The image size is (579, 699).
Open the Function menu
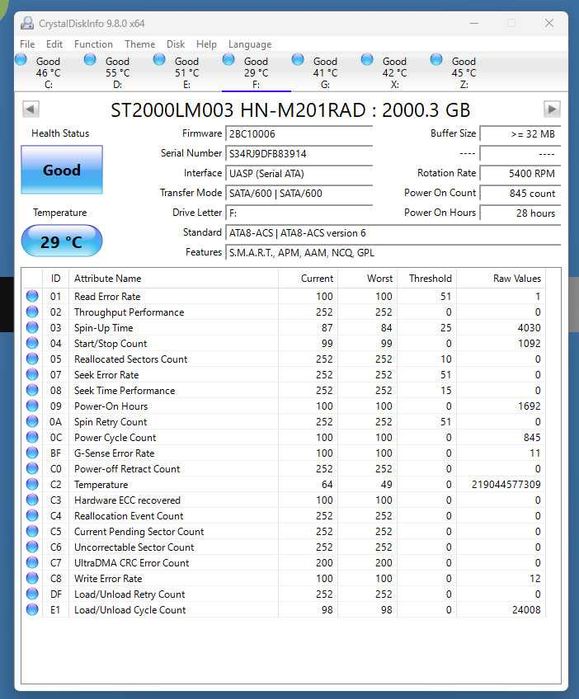click(93, 44)
